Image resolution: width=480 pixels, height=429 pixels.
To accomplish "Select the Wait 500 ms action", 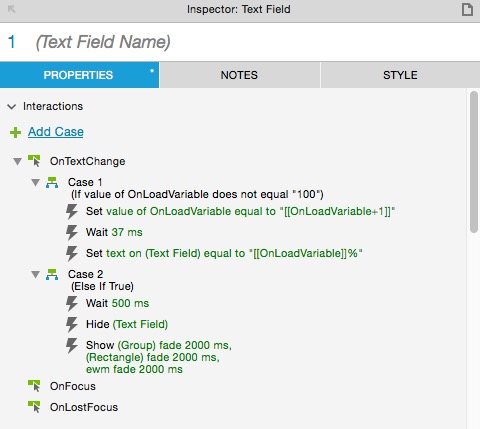I will click(117, 303).
